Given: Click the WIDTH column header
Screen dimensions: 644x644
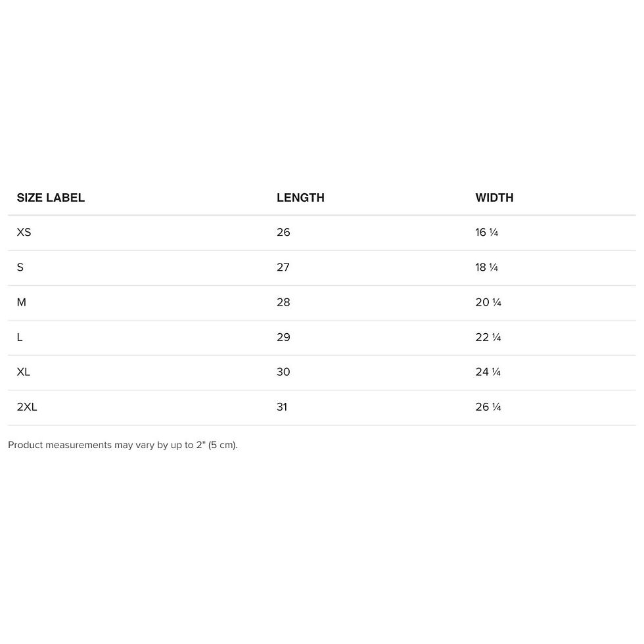Looking at the screenshot, I should coord(494,198).
